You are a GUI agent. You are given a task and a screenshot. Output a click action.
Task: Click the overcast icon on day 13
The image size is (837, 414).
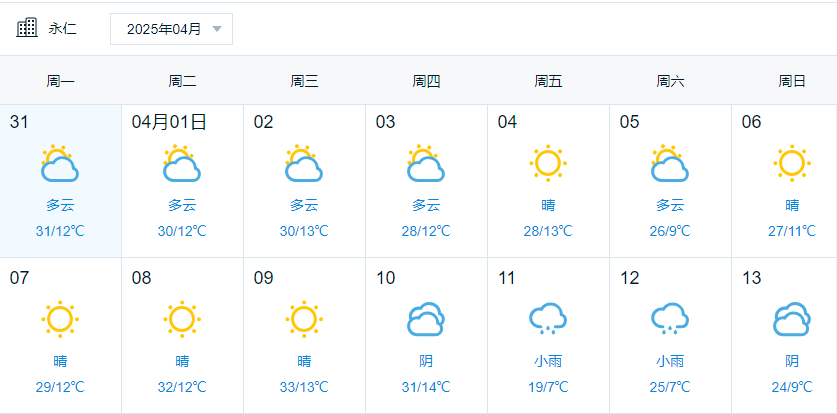tap(792, 319)
